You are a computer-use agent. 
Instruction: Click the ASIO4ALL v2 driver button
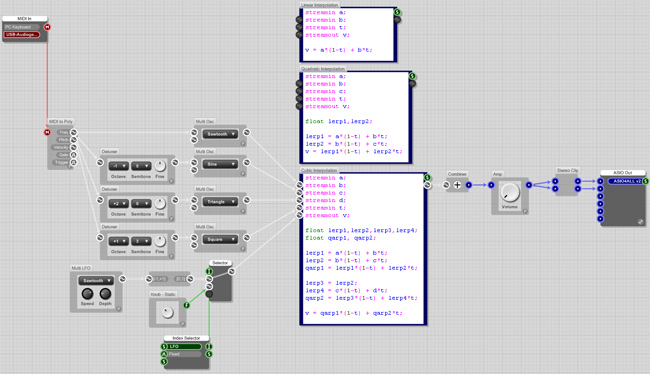(624, 181)
